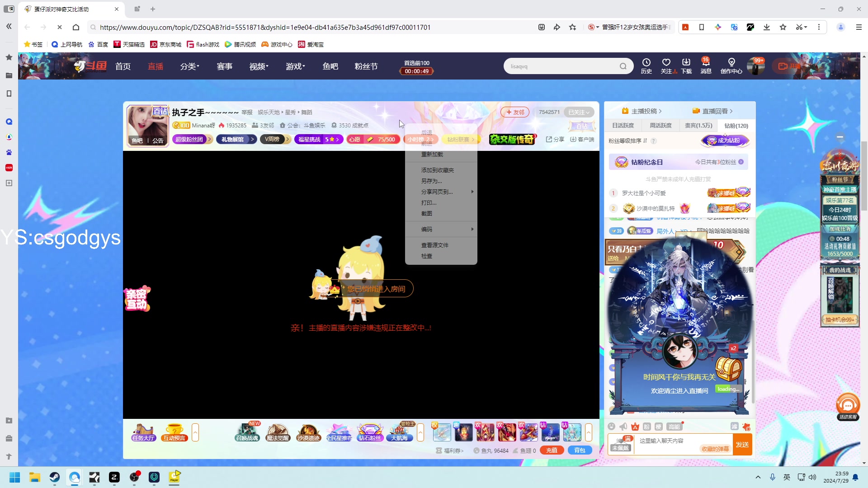This screenshot has width=868, height=488.
Task: Click the 充值 recharge button
Action: pos(552,450)
